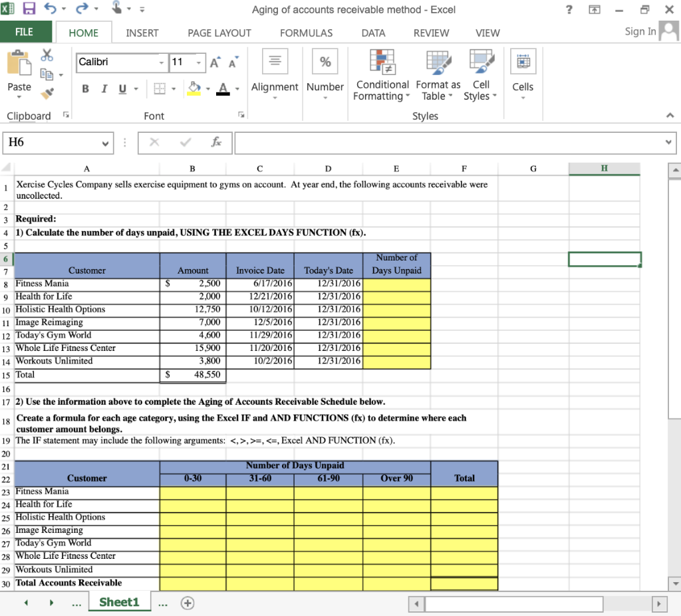Click the Sign In link
The width and height of the screenshot is (681, 616).
coord(640,31)
